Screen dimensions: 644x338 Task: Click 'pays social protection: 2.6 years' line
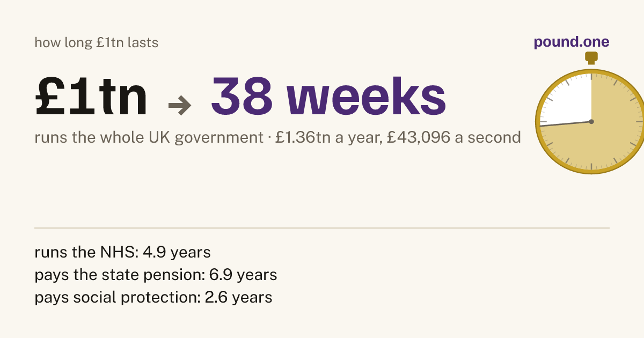pyautogui.click(x=153, y=297)
